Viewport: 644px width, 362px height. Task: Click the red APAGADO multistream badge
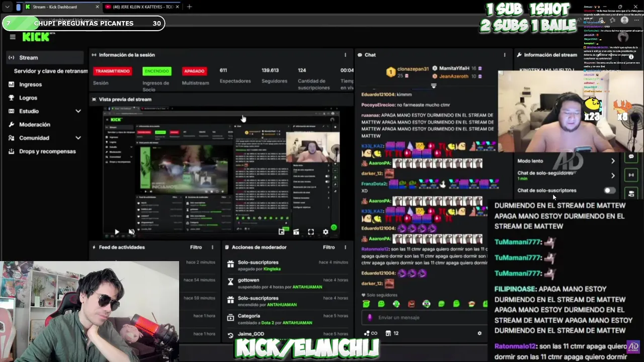coord(194,71)
